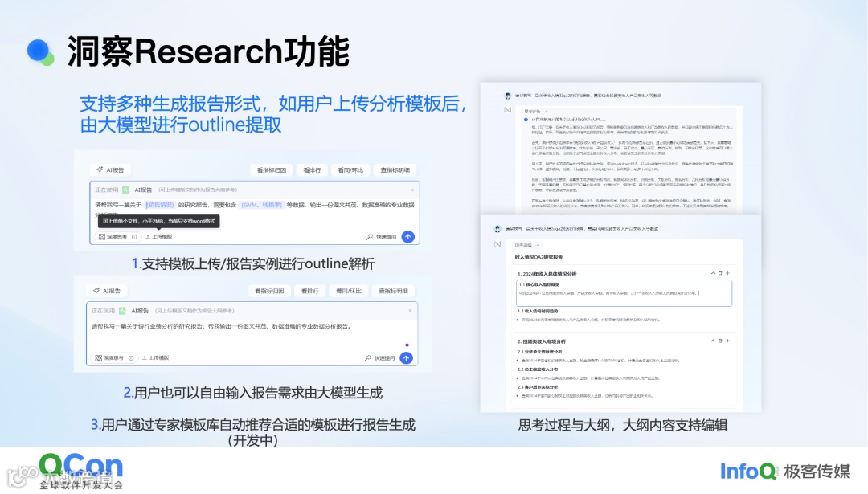The width and height of the screenshot is (868, 494).
Task: Click 上传模版 under the 销售情况 prompt
Action: click(159, 236)
